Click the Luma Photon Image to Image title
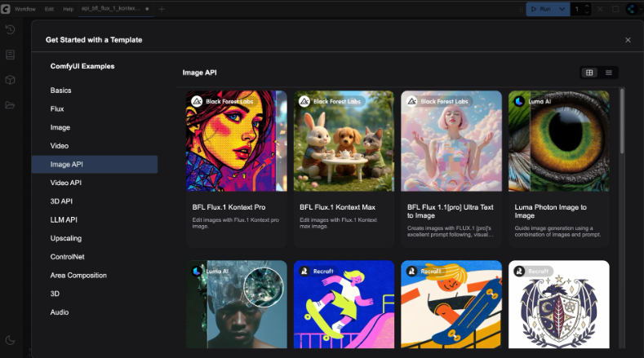This screenshot has width=644, height=358. coord(551,211)
